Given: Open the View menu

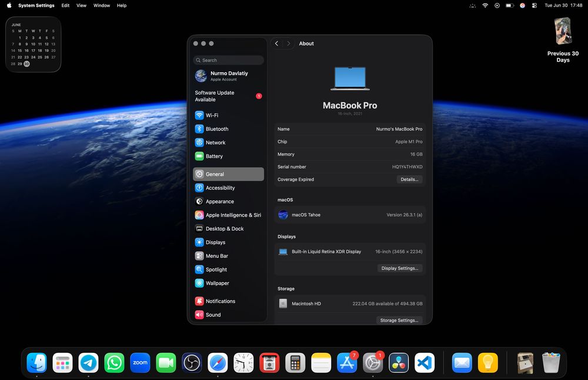Looking at the screenshot, I should pyautogui.click(x=81, y=5).
